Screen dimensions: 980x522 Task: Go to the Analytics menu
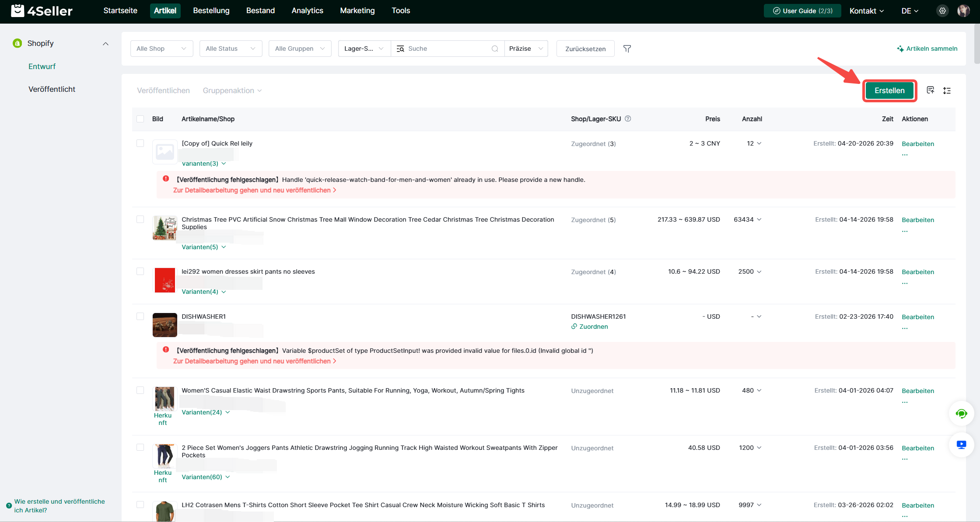tap(307, 10)
